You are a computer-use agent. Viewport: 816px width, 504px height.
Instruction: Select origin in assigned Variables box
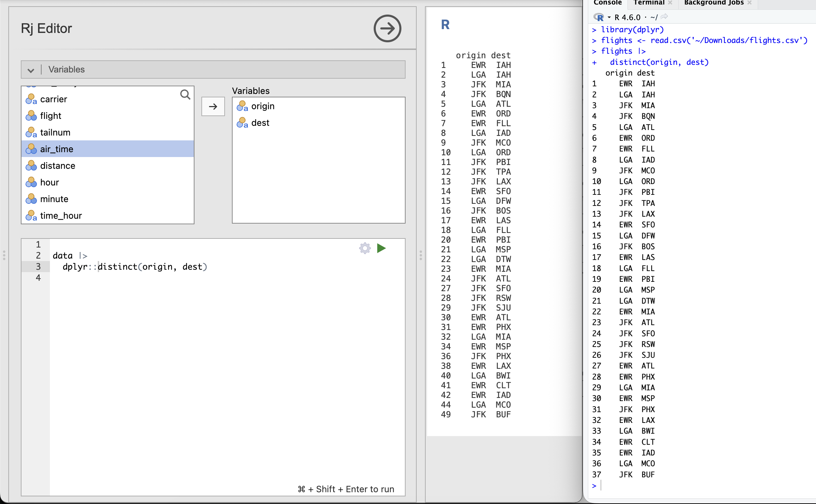[319, 106]
